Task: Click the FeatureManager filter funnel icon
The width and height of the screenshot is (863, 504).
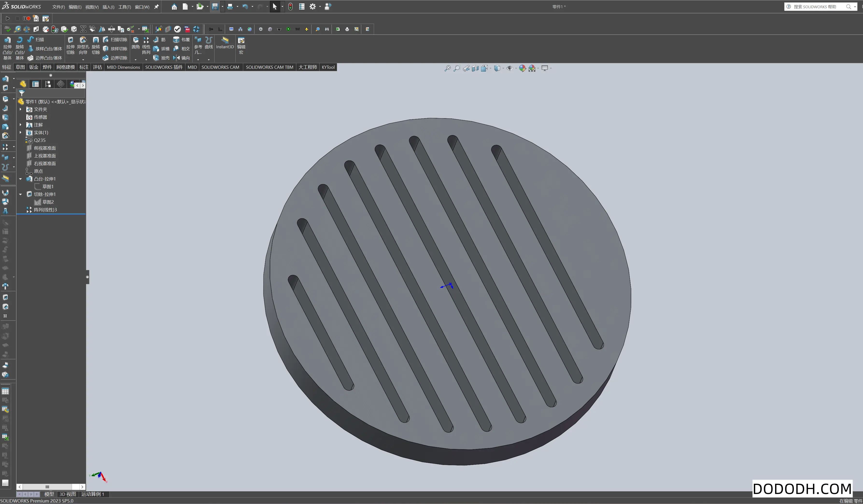Action: pyautogui.click(x=22, y=93)
